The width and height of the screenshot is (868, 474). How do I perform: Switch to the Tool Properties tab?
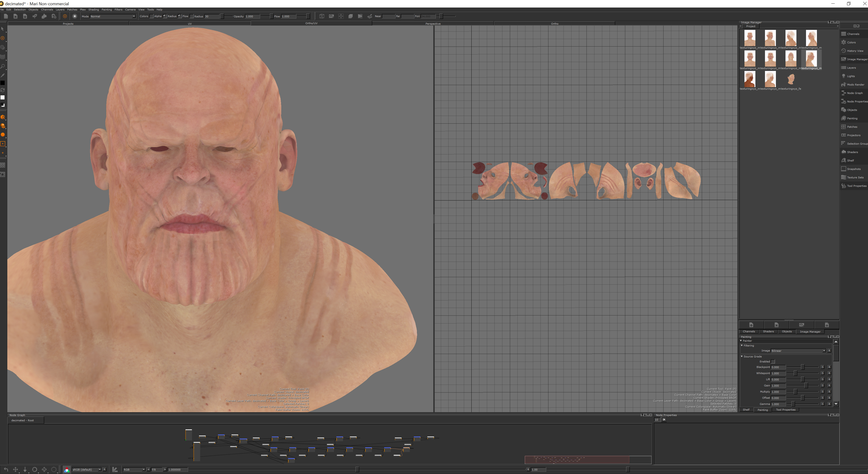click(x=785, y=410)
